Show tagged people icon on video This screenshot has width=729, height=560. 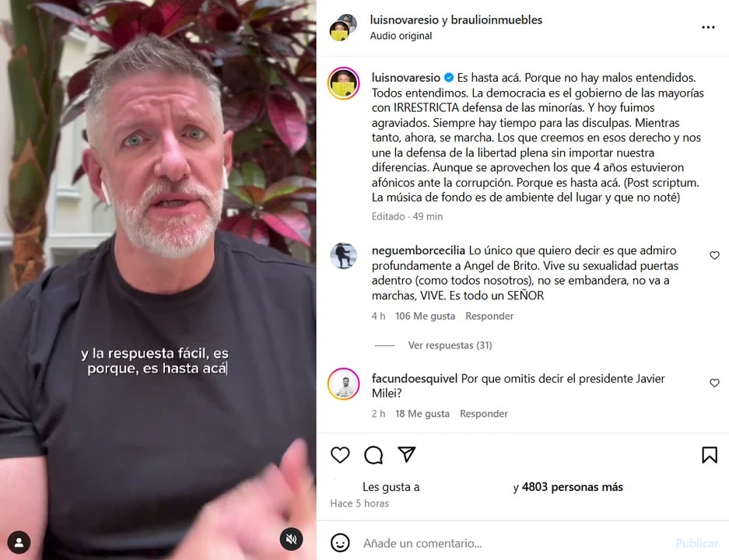19,542
